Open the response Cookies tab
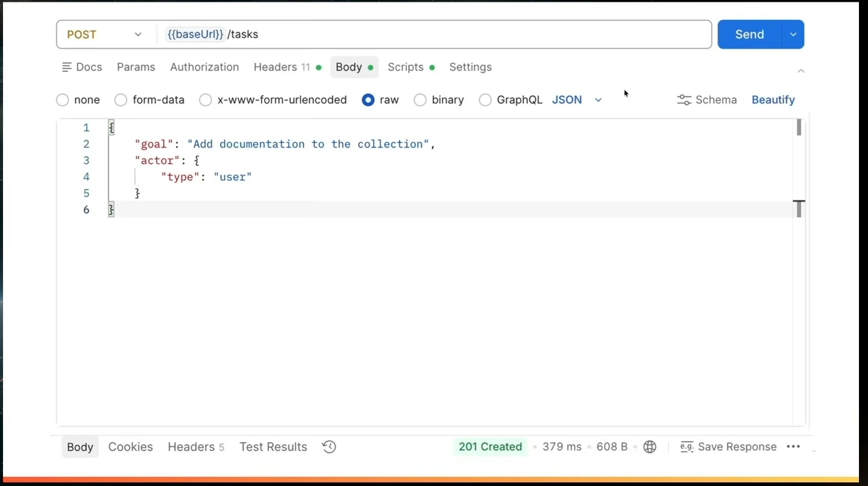This screenshot has height=486, width=868. 130,447
